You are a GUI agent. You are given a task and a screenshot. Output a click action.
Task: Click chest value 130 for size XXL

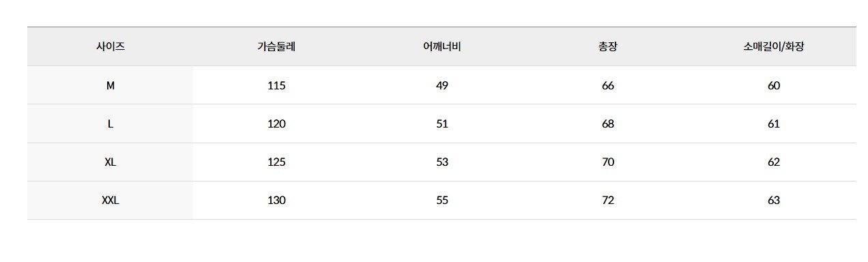(x=276, y=200)
